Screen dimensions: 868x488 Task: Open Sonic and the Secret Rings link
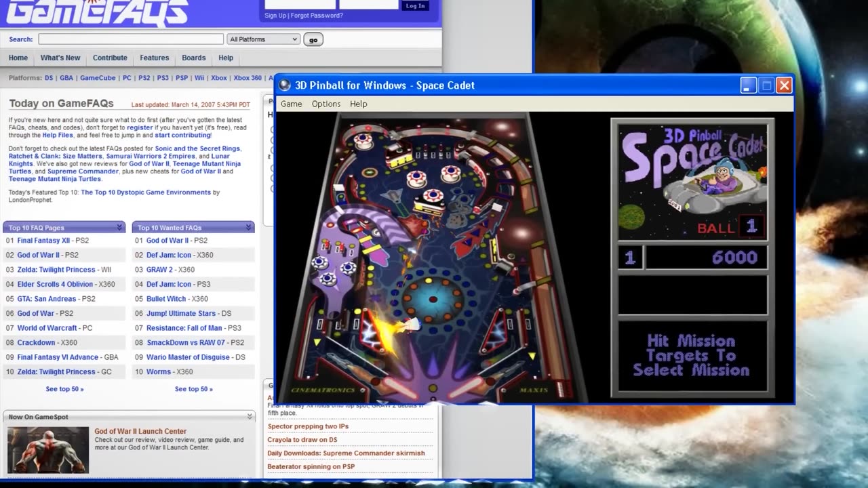click(197, 148)
